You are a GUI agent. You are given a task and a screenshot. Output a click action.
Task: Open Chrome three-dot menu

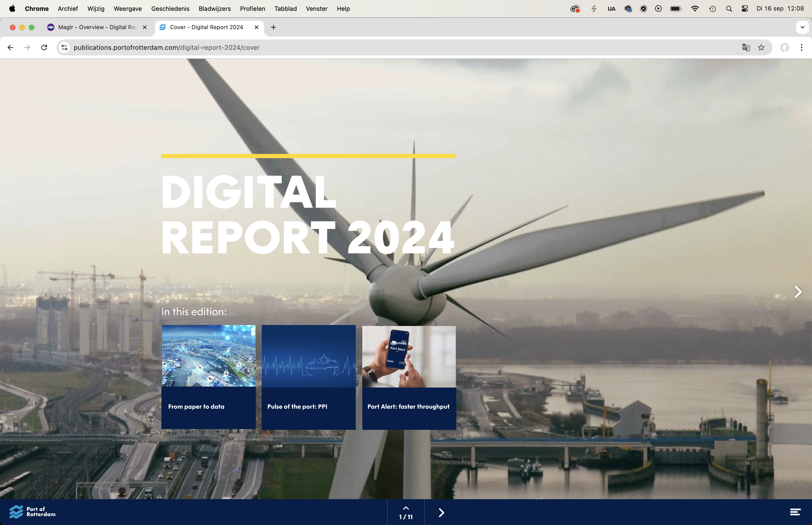pos(801,47)
